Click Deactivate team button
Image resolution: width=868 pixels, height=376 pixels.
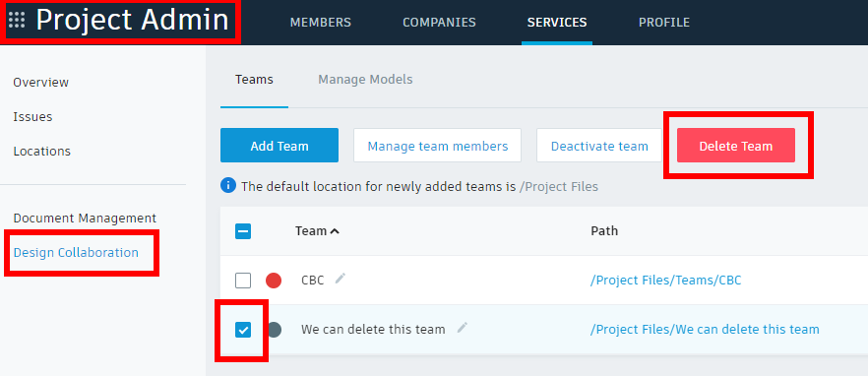point(599,146)
